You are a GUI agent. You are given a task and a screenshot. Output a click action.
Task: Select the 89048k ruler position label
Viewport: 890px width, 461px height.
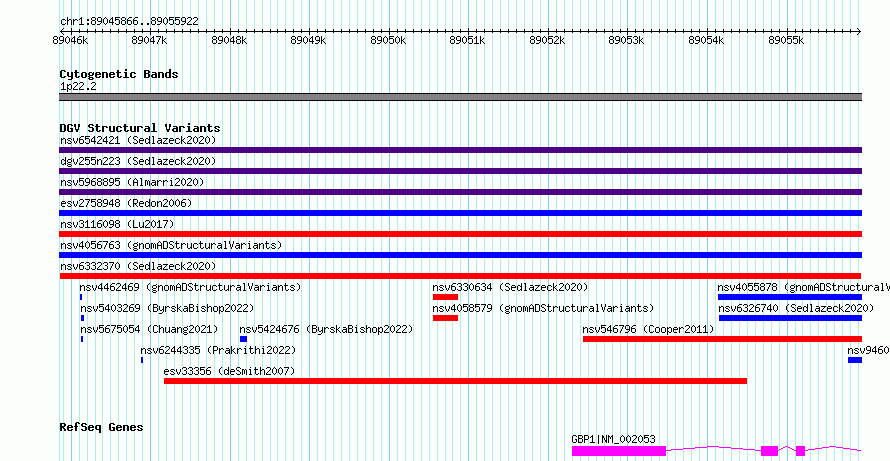[x=229, y=40]
